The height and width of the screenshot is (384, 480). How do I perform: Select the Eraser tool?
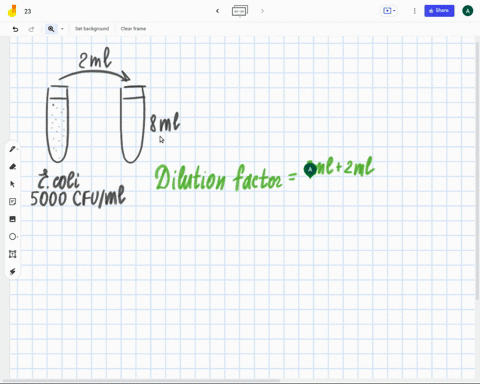[x=13, y=167]
